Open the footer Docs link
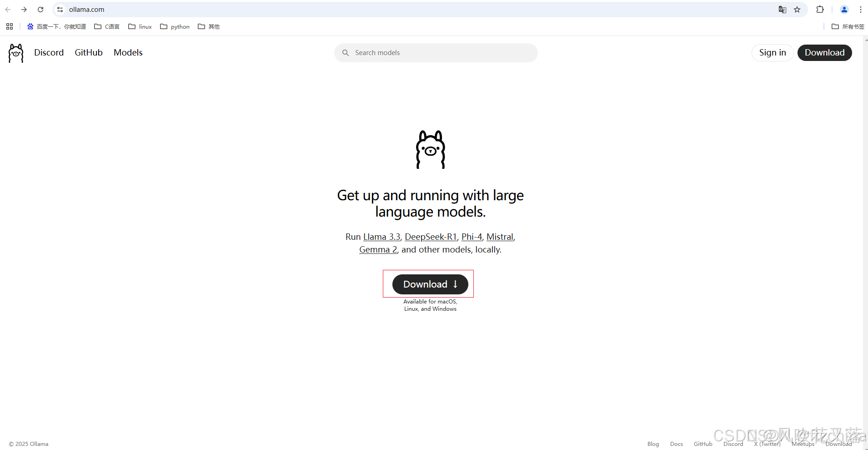 677,444
